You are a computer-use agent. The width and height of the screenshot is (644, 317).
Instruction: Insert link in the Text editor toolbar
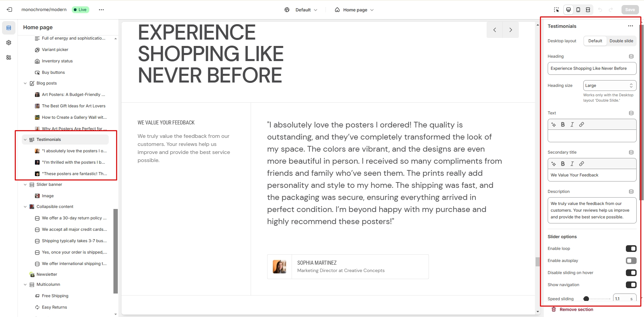pyautogui.click(x=582, y=124)
